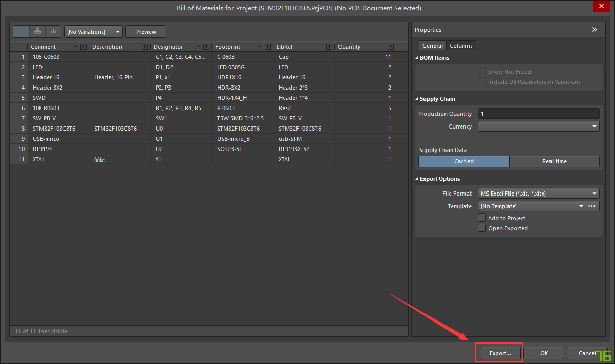Enable Include DB Parameters in Variations
The height and width of the screenshot is (364, 615).
[481, 82]
